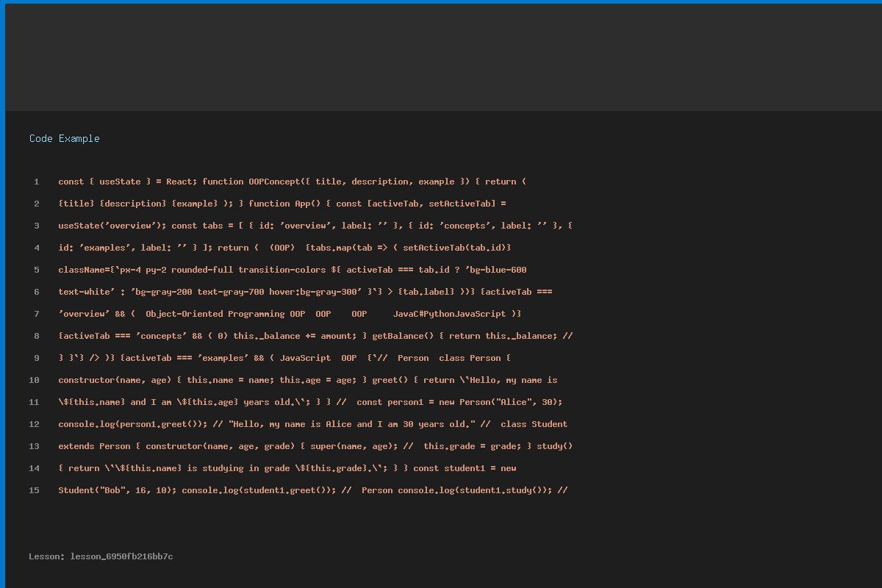
Task: Select line number 15 in code gutter
Action: [35, 490]
